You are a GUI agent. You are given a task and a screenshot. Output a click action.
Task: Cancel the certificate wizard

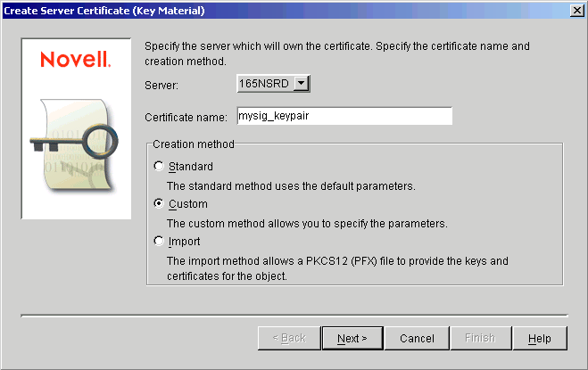(417, 338)
